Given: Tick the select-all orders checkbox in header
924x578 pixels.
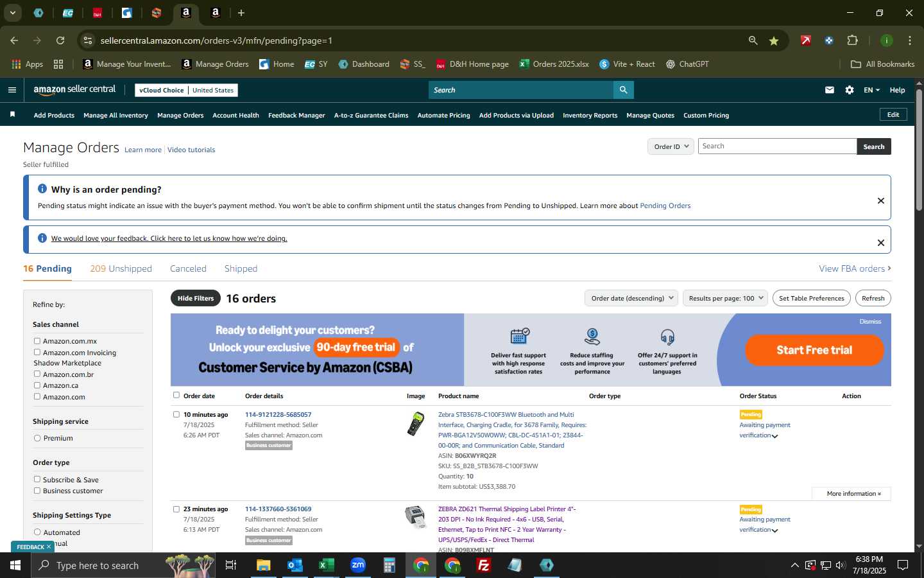Looking at the screenshot, I should (176, 395).
